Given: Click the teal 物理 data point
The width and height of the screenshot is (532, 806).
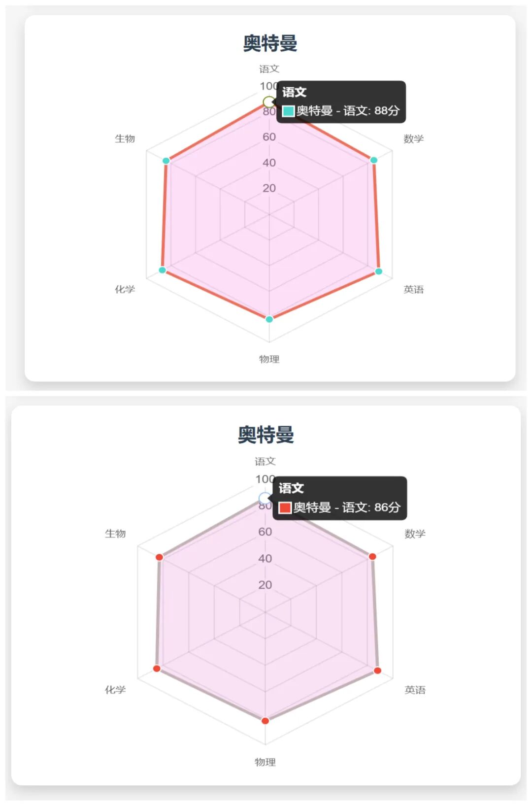Looking at the screenshot, I should coord(269,319).
